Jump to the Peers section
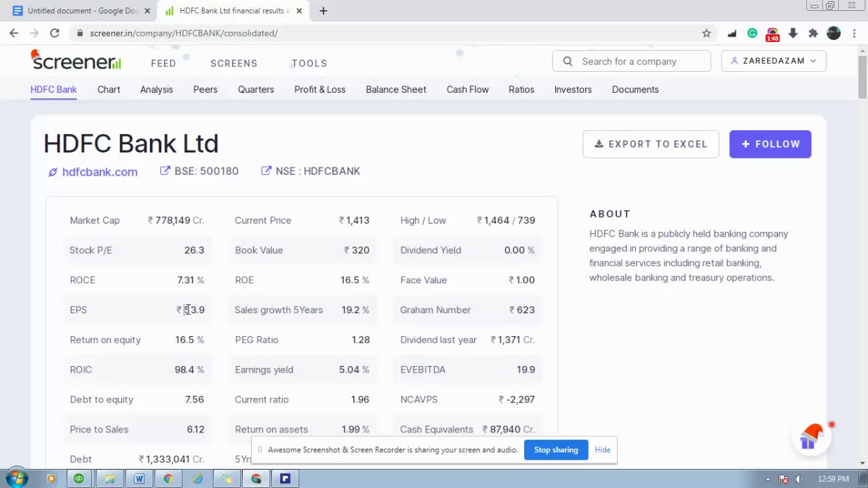Image resolution: width=868 pixels, height=488 pixels. (x=205, y=89)
